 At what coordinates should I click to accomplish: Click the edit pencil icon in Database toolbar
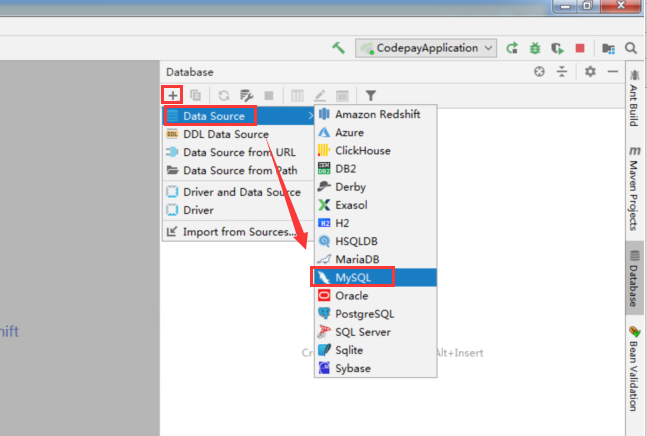(x=320, y=96)
